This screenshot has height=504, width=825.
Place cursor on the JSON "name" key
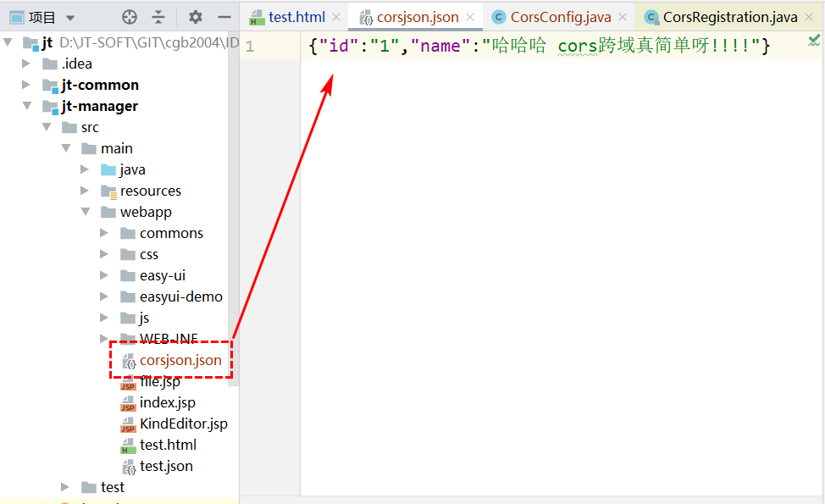tap(440, 46)
